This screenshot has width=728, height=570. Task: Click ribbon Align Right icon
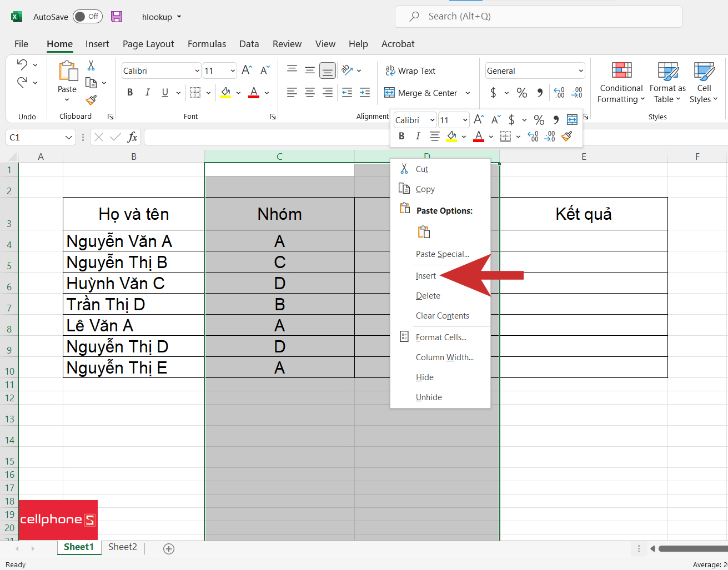328,93
